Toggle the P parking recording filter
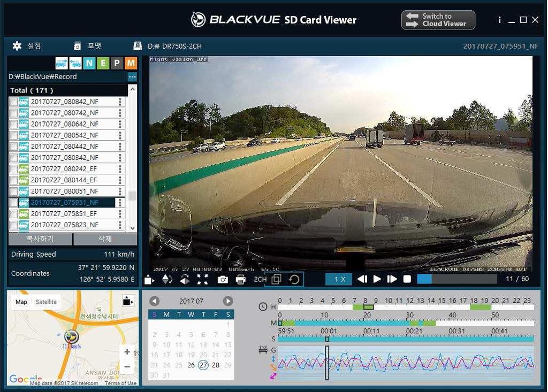548x392 pixels. click(117, 63)
